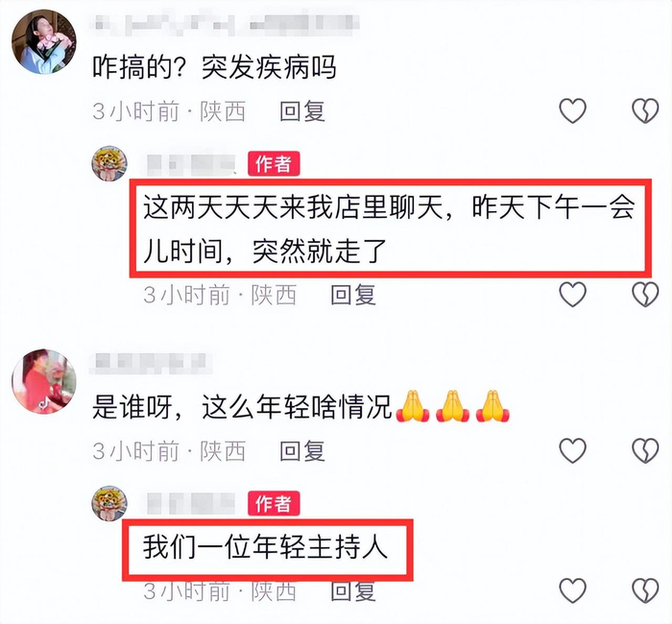This screenshot has height=624, width=672.
Task: Tap the second 作者 badge
Action: tap(274, 504)
